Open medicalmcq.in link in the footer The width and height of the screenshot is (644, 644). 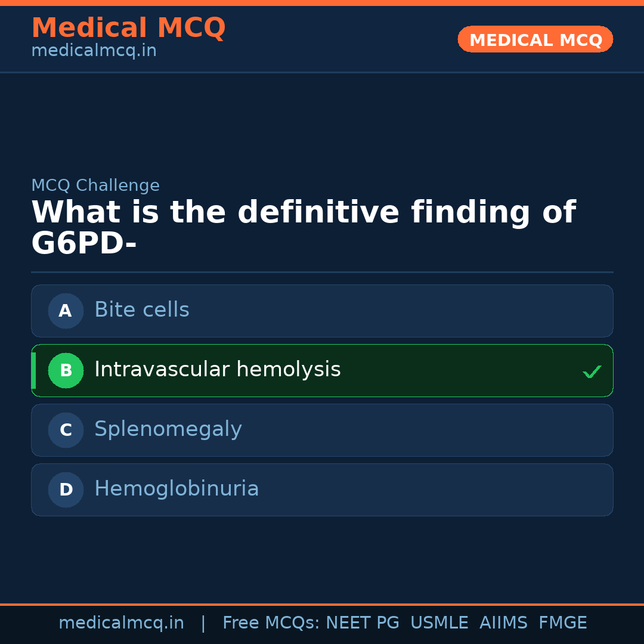click(x=121, y=623)
